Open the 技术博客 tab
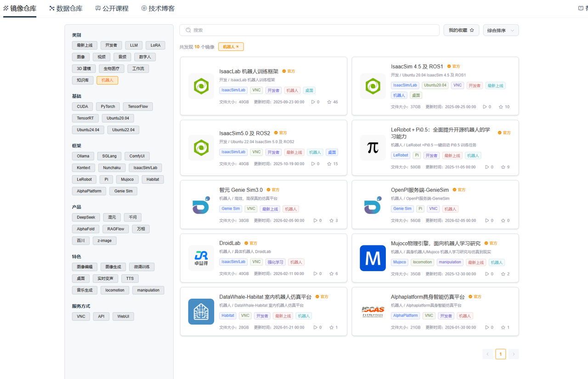This screenshot has width=588, height=379. pyautogui.click(x=158, y=8)
